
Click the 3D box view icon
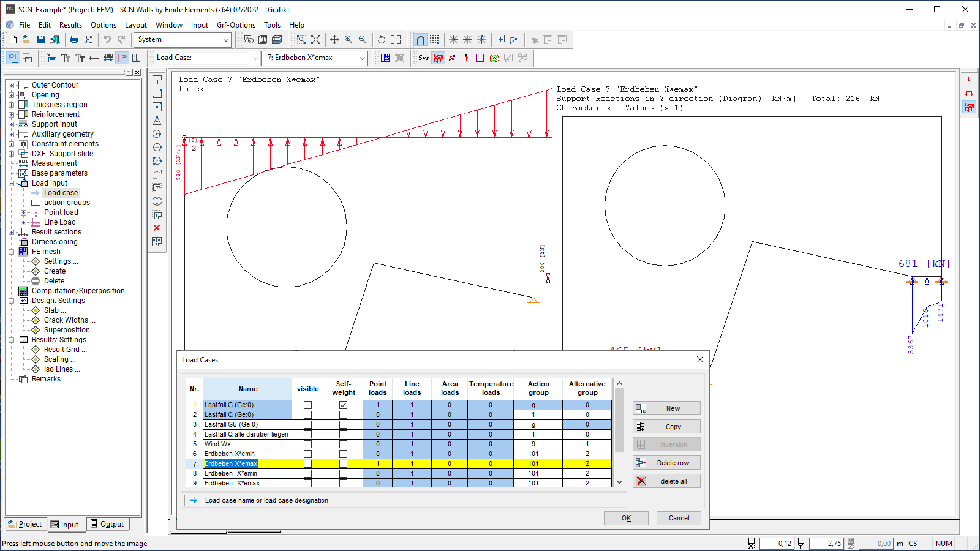(277, 39)
